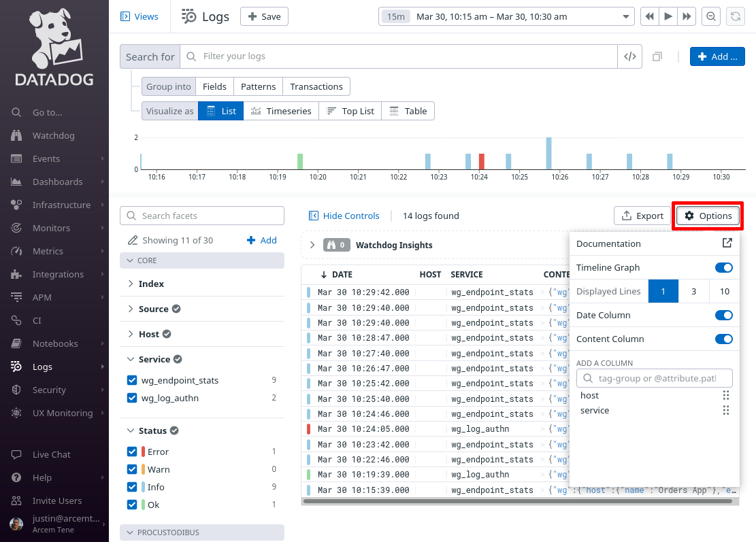Screen dimensions: 756x542
Task: Click the Datadog logo
Action: 54,47
